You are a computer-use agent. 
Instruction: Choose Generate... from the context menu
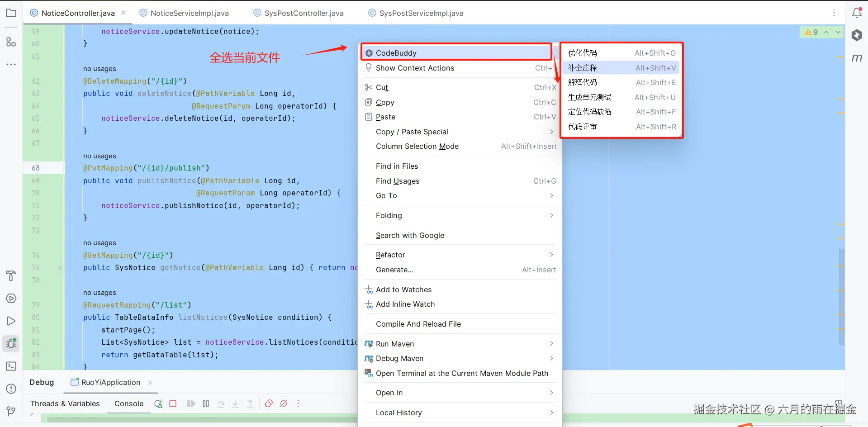click(460, 270)
